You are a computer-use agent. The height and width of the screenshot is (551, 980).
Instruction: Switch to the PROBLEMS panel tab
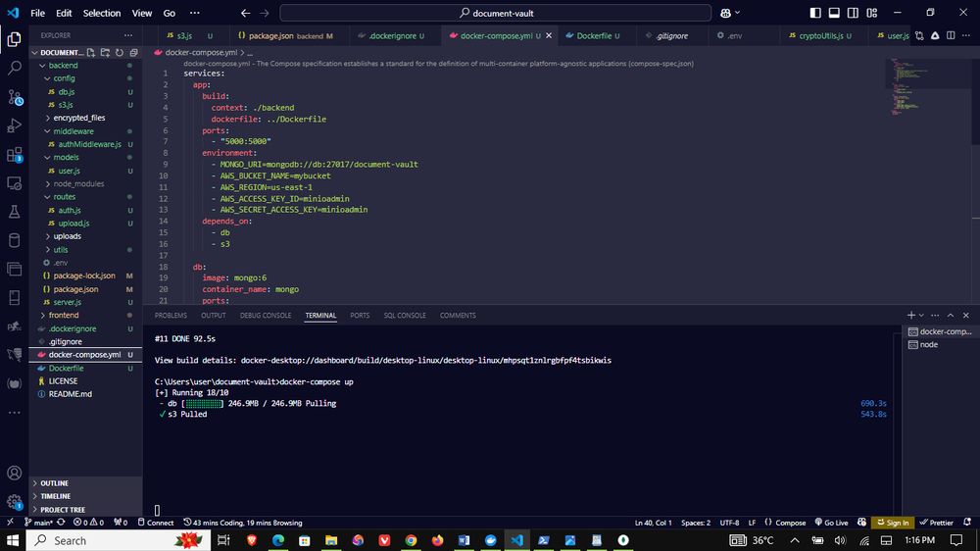[171, 316]
